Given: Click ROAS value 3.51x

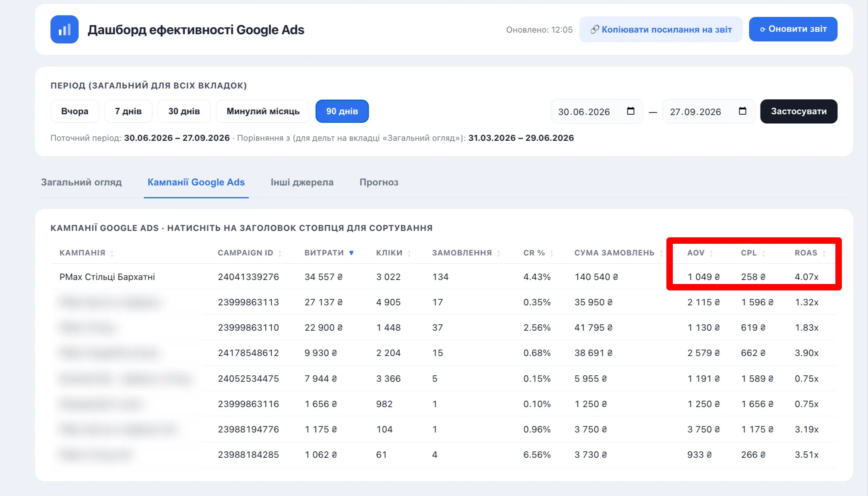Looking at the screenshot, I should tap(806, 455).
